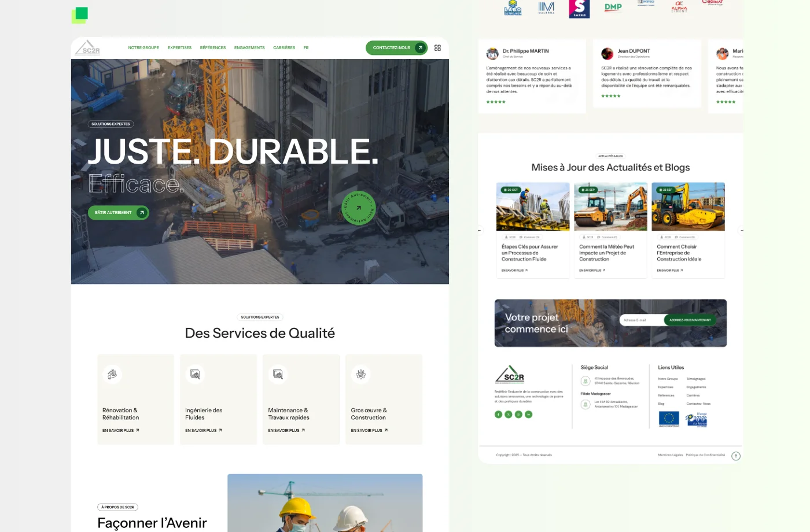The height and width of the screenshot is (532, 810).
Task: Click the Gros œuvre & Construction icon
Action: coord(360,374)
